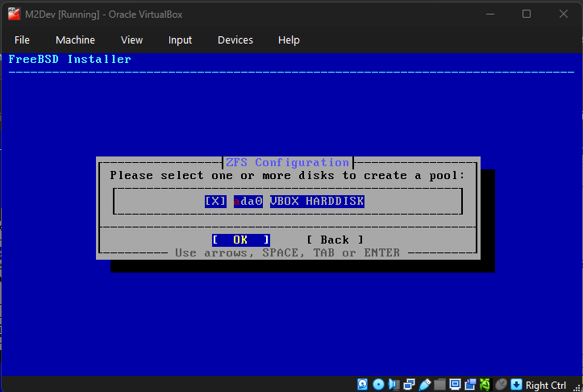Open the Devices menu
Viewport: 583px width, 392px height.
(235, 40)
